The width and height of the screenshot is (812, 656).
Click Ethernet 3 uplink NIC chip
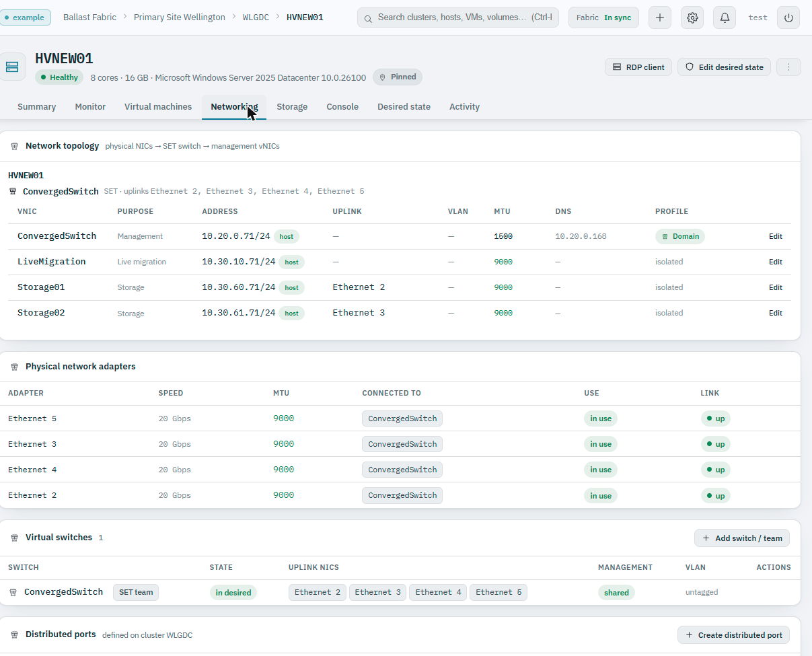(377, 592)
